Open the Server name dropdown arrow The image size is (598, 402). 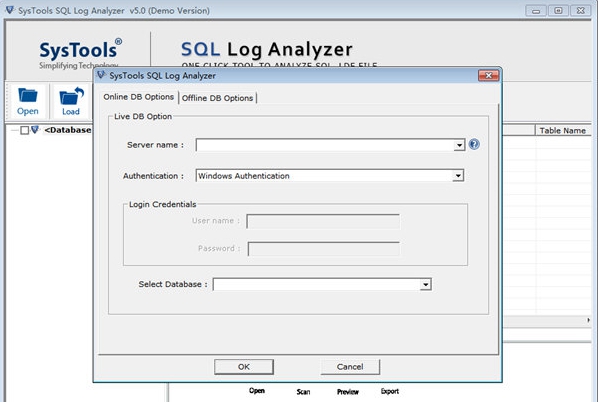(459, 145)
